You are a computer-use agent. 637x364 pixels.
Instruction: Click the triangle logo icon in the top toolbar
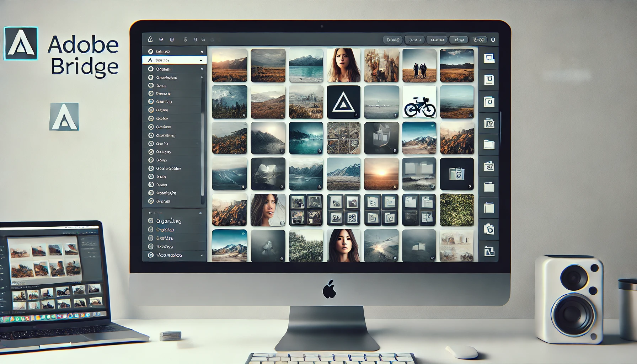tap(150, 39)
